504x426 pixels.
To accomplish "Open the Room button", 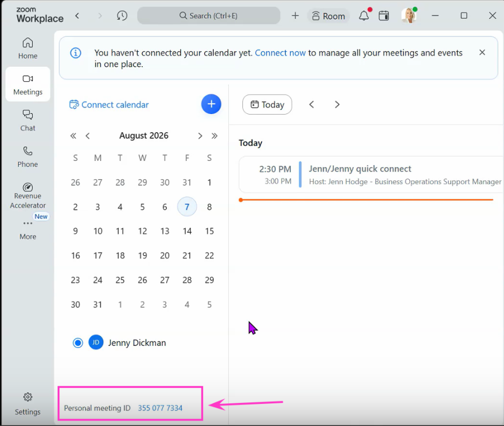I will (328, 16).
